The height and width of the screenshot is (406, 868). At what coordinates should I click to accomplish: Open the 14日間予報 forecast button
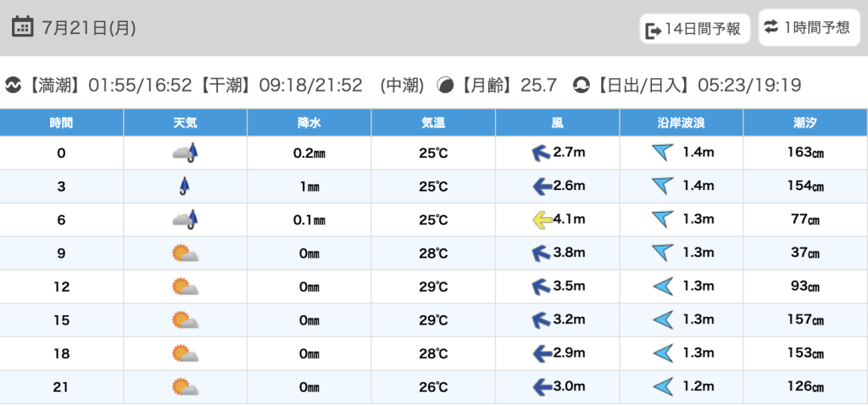click(x=695, y=29)
